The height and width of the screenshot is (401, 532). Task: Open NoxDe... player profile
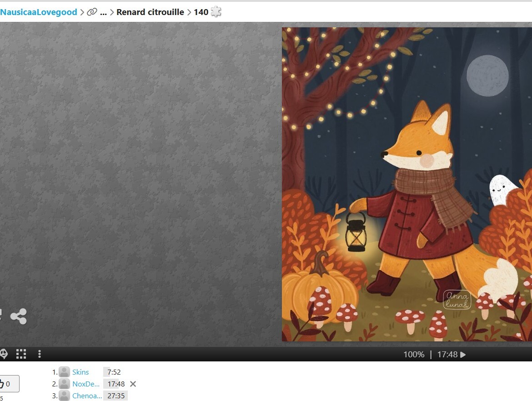tap(86, 384)
